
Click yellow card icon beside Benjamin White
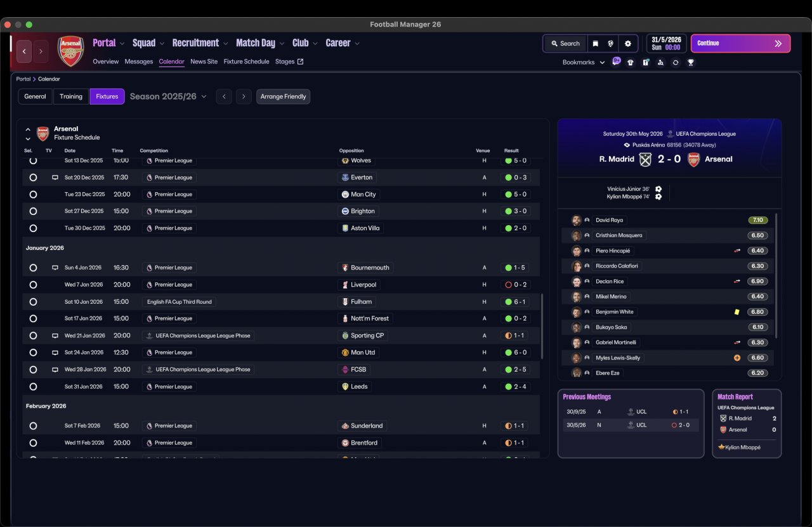pos(737,311)
